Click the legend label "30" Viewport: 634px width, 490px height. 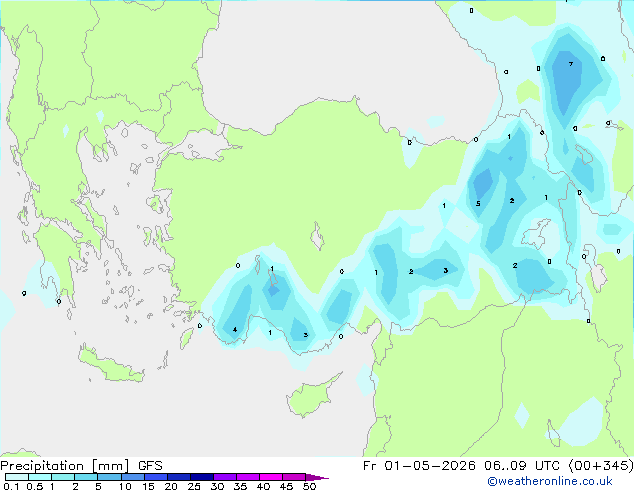pyautogui.click(x=217, y=486)
